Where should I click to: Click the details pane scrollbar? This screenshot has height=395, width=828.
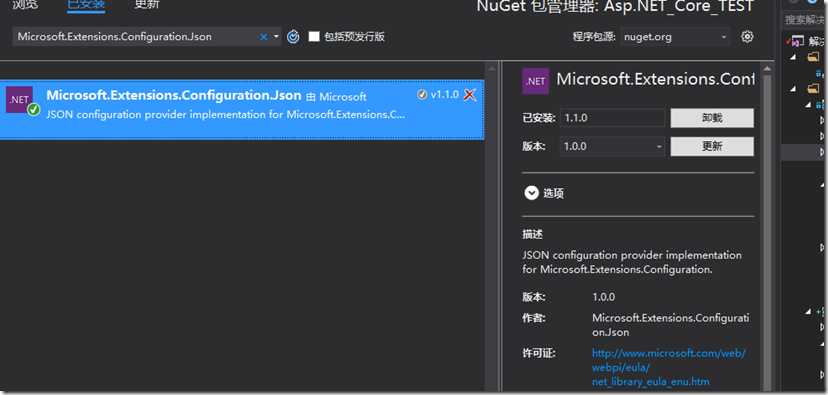pos(767,227)
